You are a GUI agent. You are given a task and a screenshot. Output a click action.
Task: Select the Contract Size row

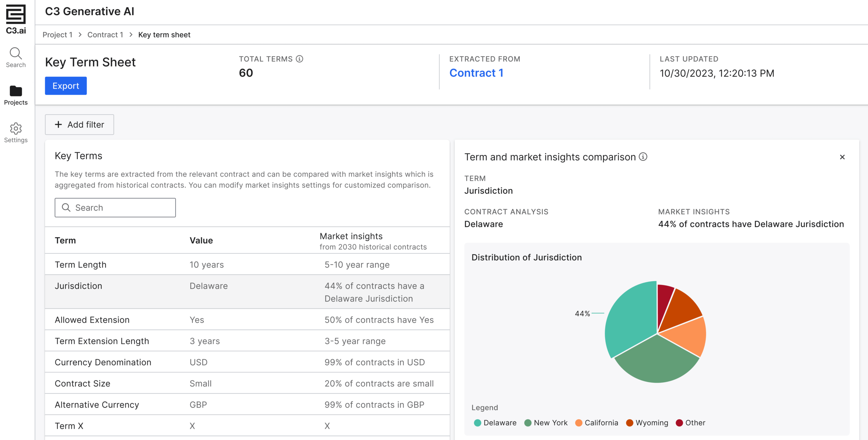tap(247, 383)
